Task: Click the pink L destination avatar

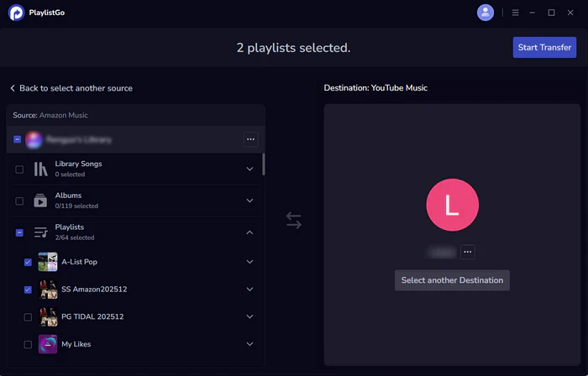Action: (x=452, y=205)
